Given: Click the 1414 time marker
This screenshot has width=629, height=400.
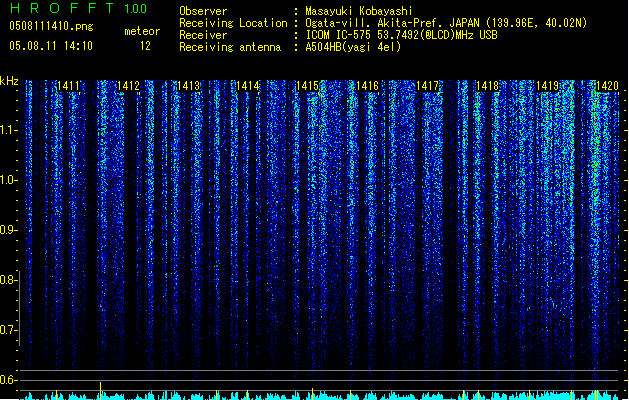Looking at the screenshot, I should tap(248, 86).
